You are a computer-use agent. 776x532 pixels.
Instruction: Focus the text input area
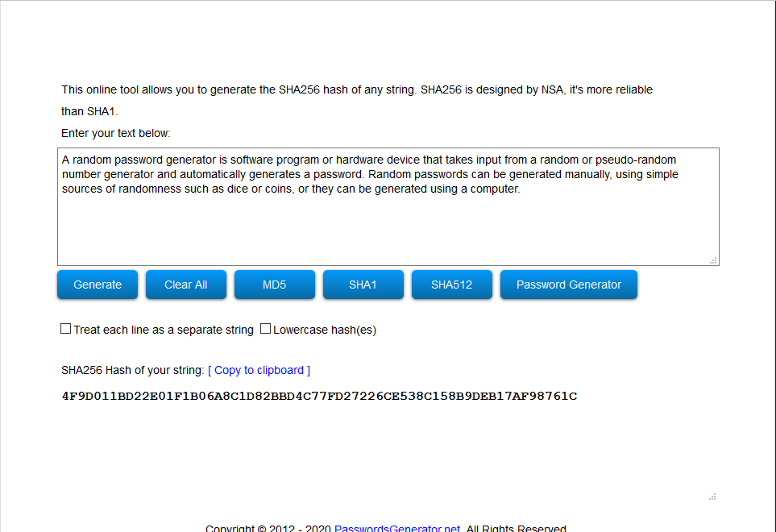click(388, 206)
